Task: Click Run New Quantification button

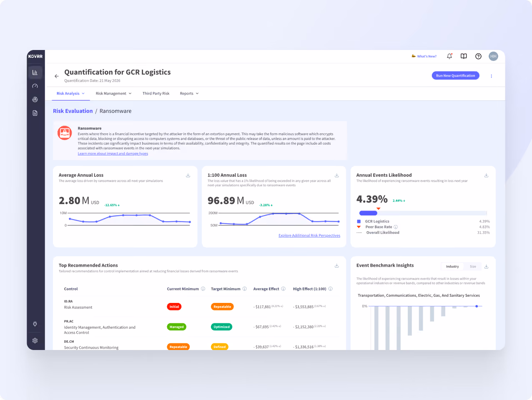Action: [456, 75]
